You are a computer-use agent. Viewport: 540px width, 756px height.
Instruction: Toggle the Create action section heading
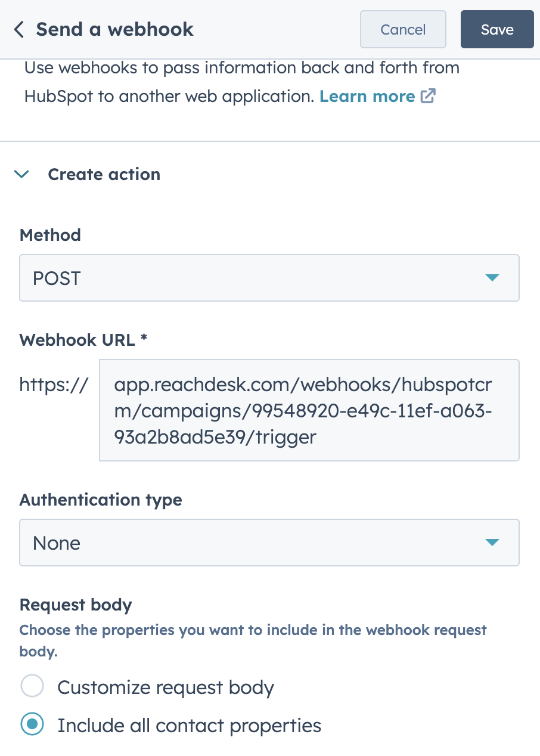point(104,174)
